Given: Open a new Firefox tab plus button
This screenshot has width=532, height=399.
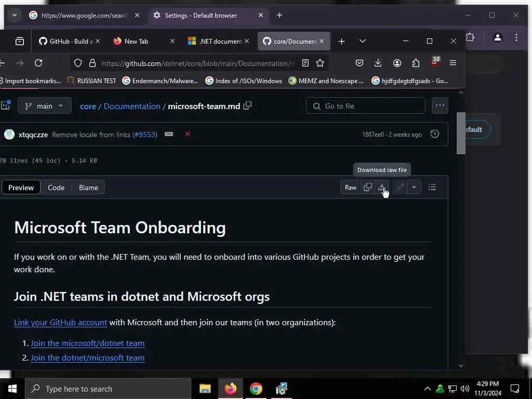Looking at the screenshot, I should (x=342, y=41).
